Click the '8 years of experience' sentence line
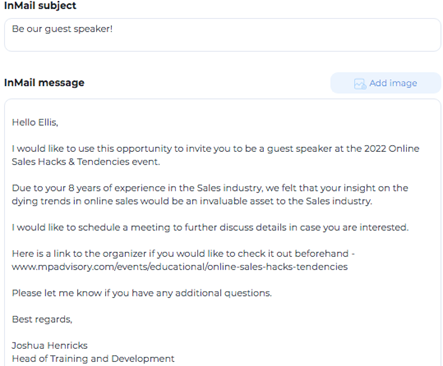The width and height of the screenshot is (443, 366). (x=210, y=188)
